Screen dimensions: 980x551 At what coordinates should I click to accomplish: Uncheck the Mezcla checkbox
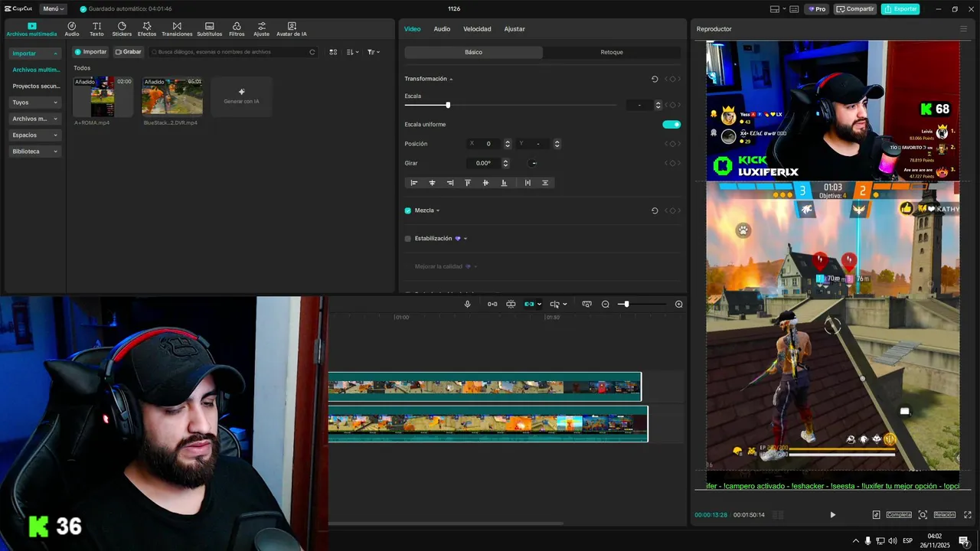tap(408, 210)
